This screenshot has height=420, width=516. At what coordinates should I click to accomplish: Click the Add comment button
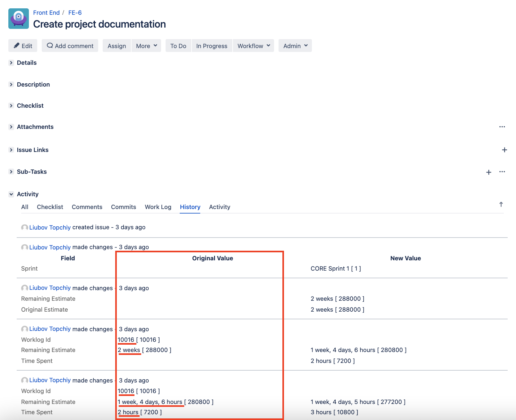click(70, 46)
